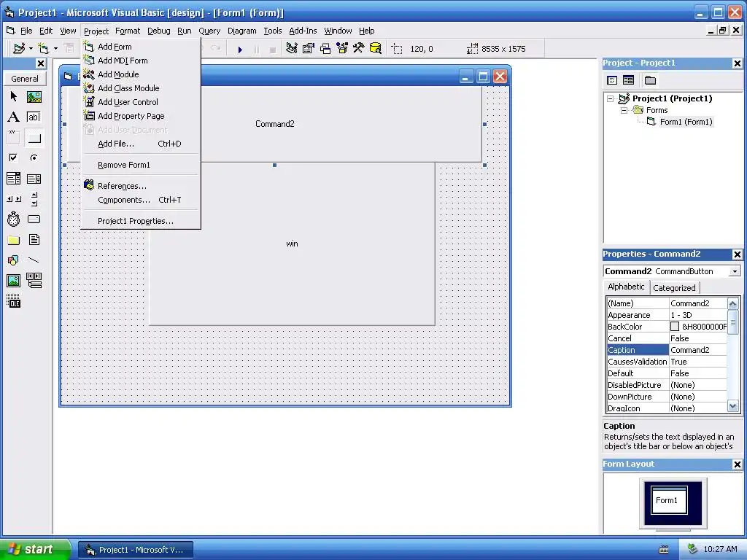Select Add MDI Form menu entry

tap(141, 61)
